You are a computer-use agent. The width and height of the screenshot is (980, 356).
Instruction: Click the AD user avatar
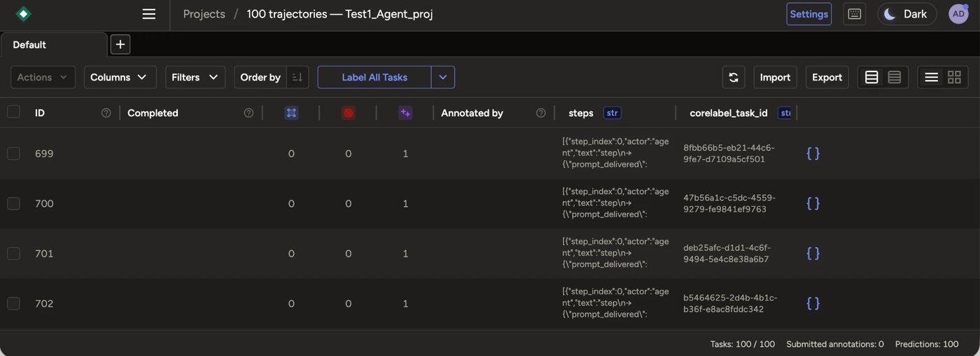click(x=958, y=14)
